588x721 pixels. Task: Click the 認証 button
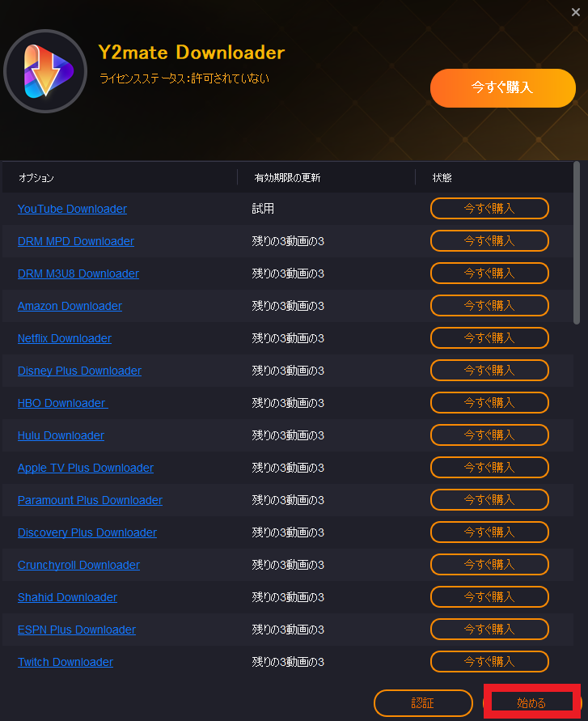tap(423, 703)
